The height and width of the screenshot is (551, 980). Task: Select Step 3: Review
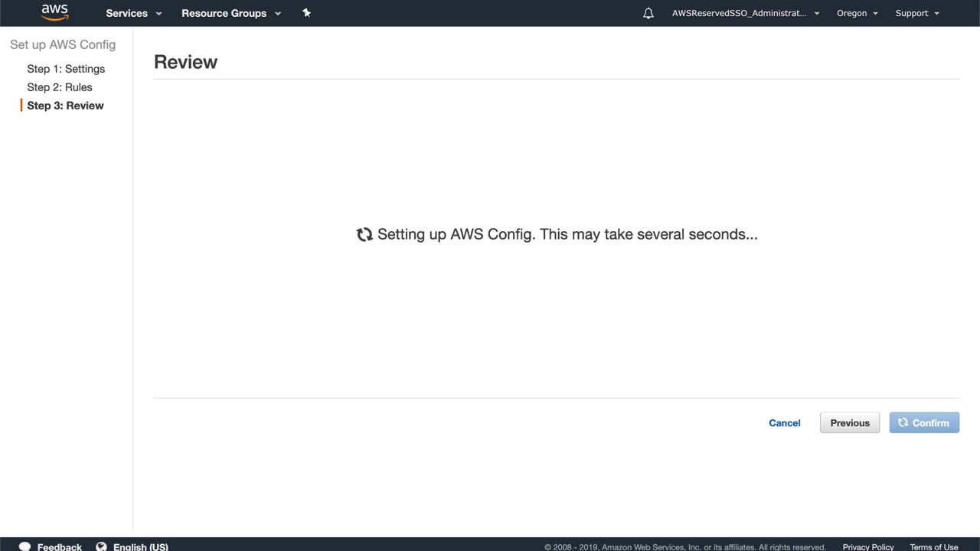65,106
